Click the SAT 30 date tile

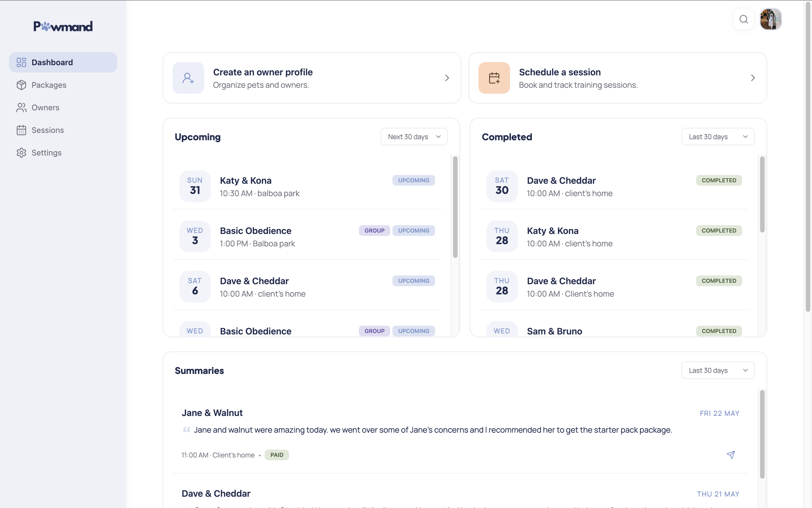tap(502, 186)
